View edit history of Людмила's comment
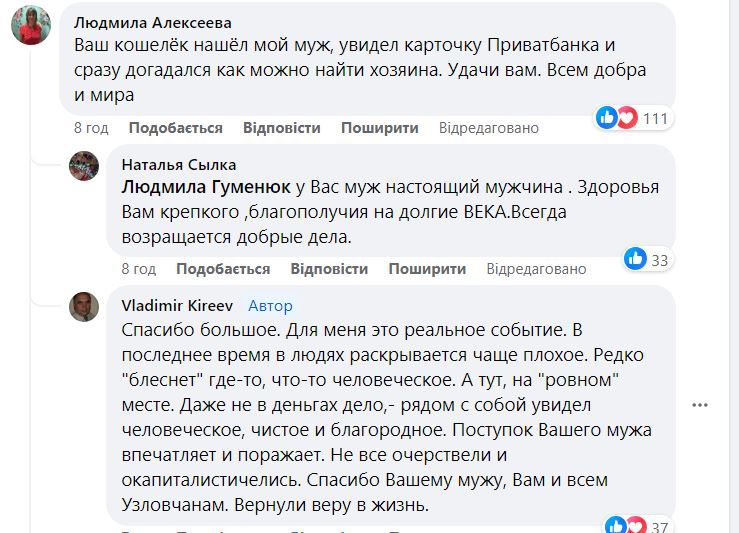739x533 pixels. tap(488, 128)
